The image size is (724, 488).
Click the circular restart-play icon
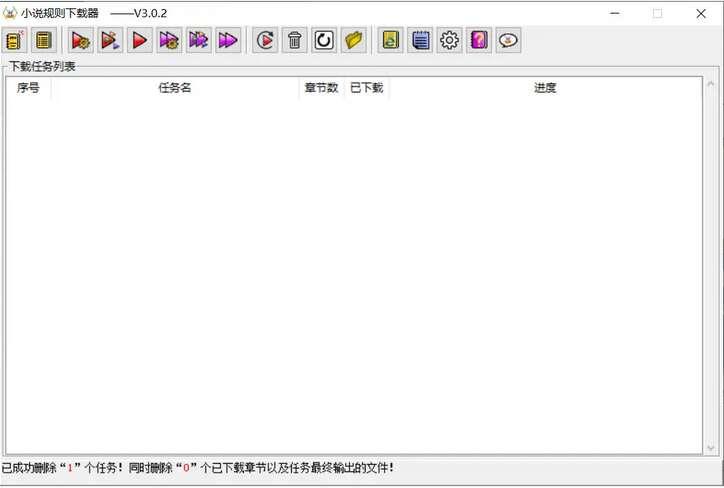pyautogui.click(x=266, y=40)
